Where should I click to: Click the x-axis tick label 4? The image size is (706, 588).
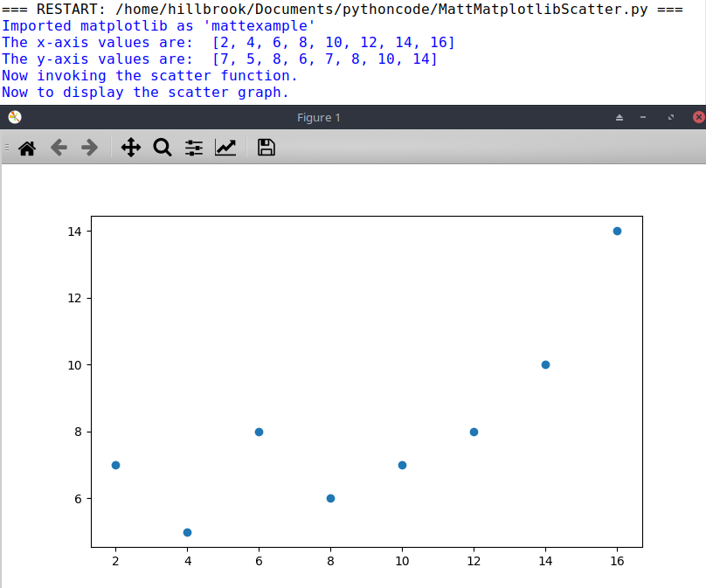[x=188, y=561]
